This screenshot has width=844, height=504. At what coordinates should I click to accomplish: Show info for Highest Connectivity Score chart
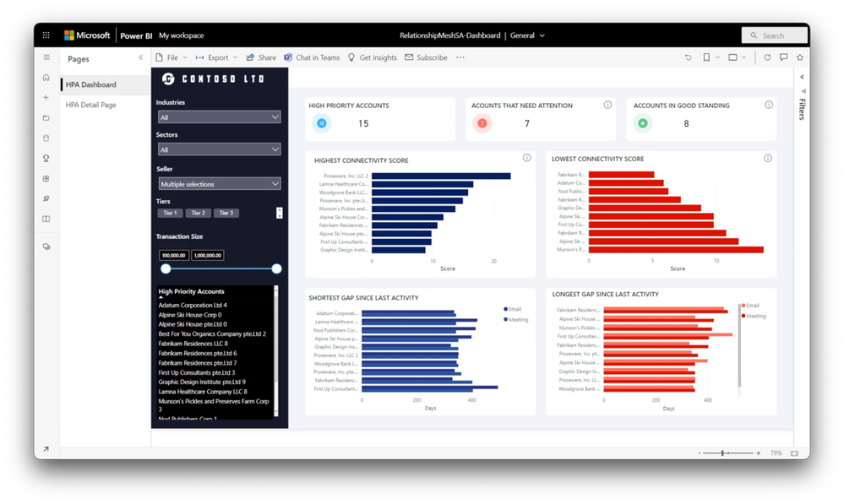tap(527, 158)
